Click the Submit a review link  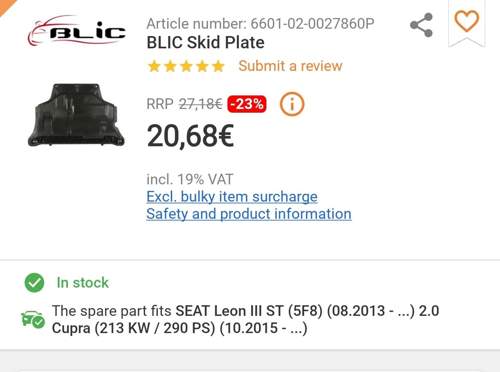click(x=290, y=66)
